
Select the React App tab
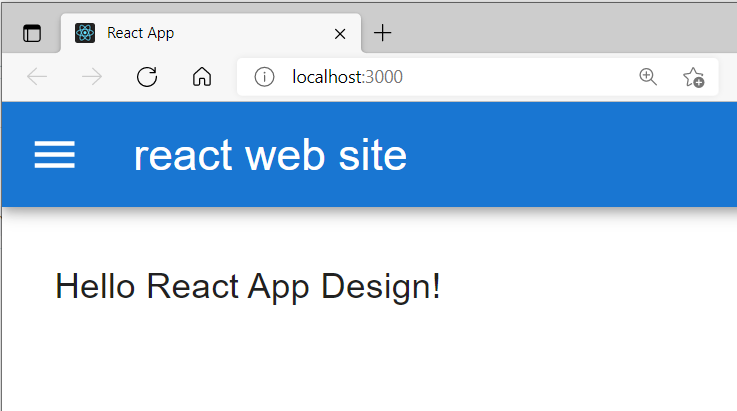[x=211, y=33]
